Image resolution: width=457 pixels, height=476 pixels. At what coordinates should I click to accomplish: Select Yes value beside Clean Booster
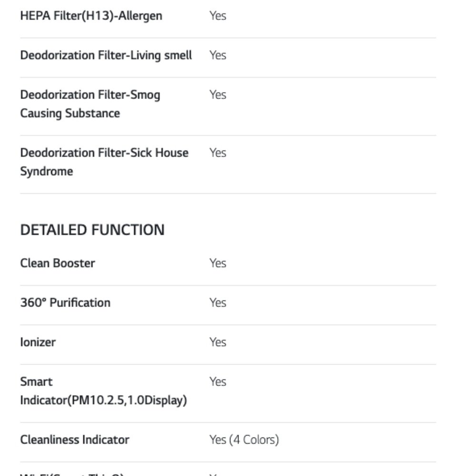(x=218, y=263)
